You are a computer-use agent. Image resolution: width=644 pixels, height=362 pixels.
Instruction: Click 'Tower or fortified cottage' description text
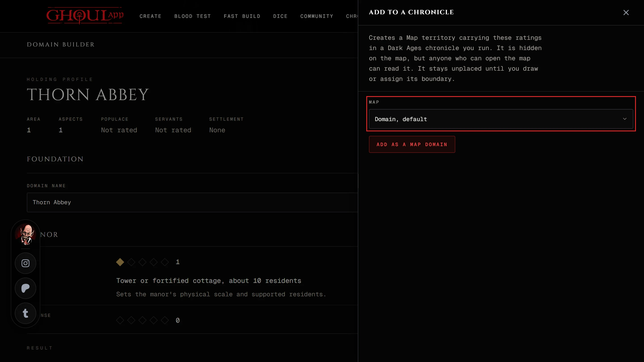click(208, 281)
